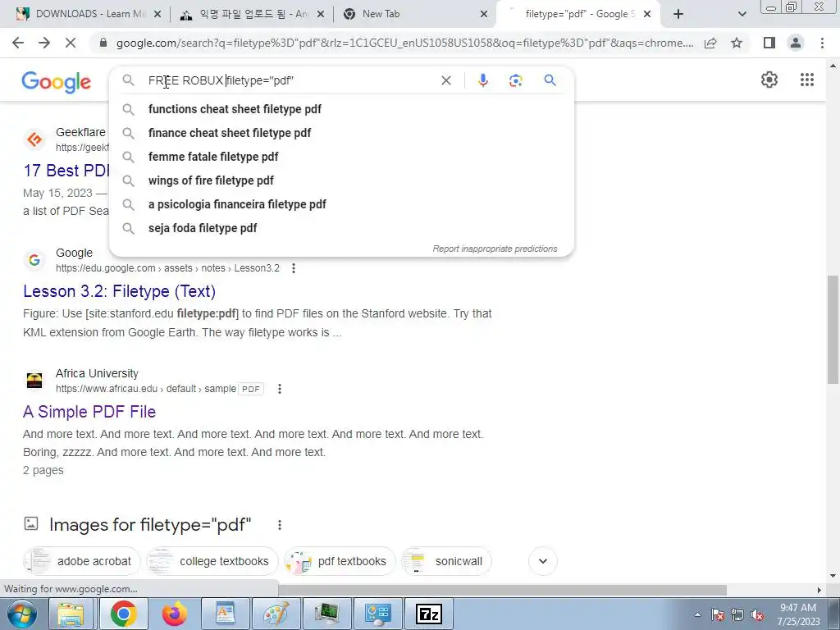Expand more image filter chips
The width and height of the screenshot is (840, 630).
coord(543,561)
